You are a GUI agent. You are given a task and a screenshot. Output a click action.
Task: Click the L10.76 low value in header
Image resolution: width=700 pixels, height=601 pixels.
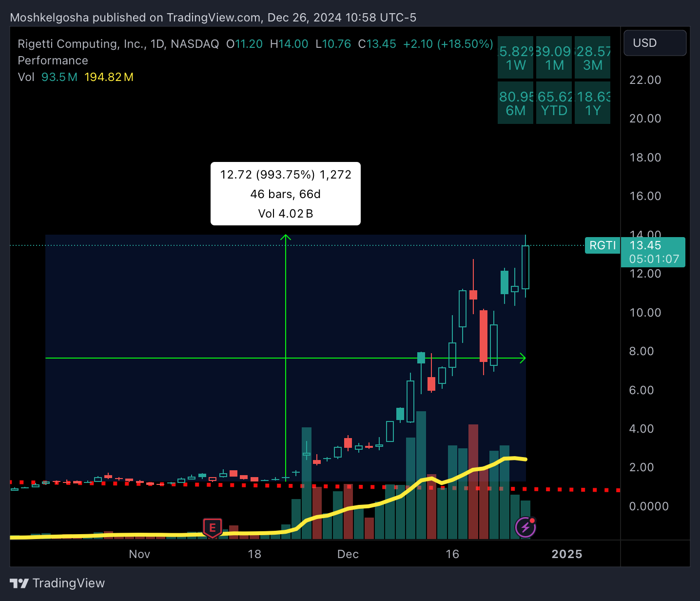pos(333,44)
